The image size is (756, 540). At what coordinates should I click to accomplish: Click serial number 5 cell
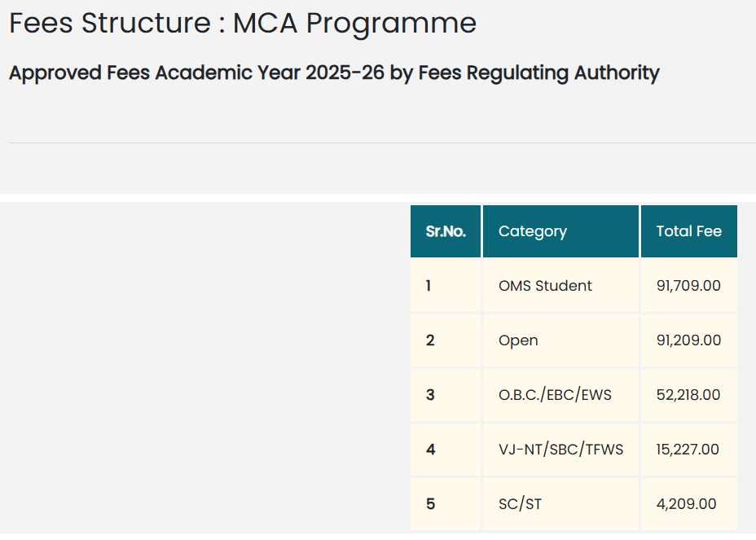[446, 504]
